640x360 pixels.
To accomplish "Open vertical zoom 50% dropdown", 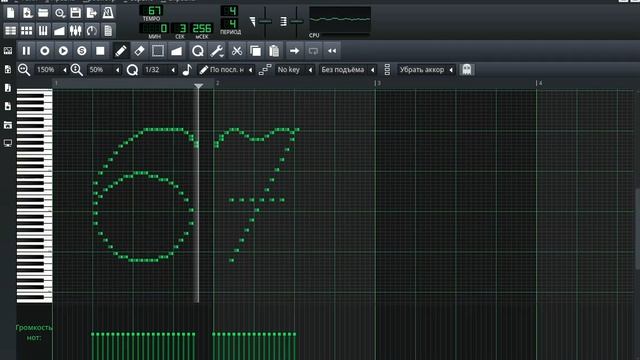I will (104, 70).
